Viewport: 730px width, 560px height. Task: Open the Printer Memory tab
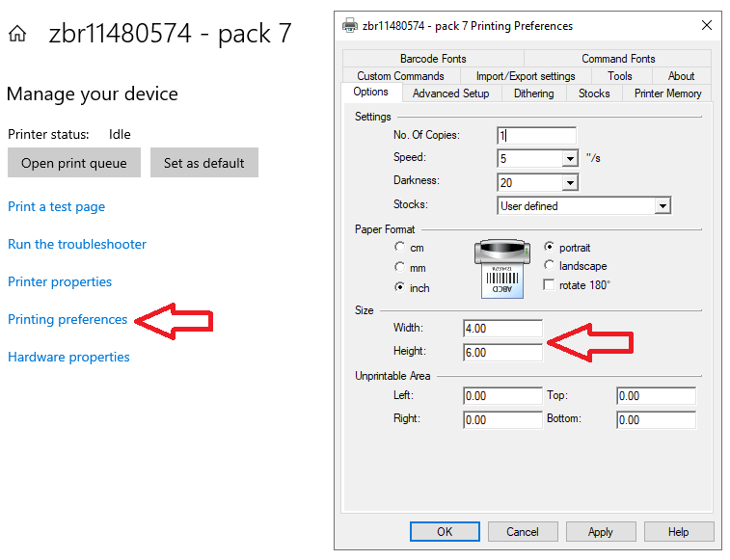click(667, 93)
